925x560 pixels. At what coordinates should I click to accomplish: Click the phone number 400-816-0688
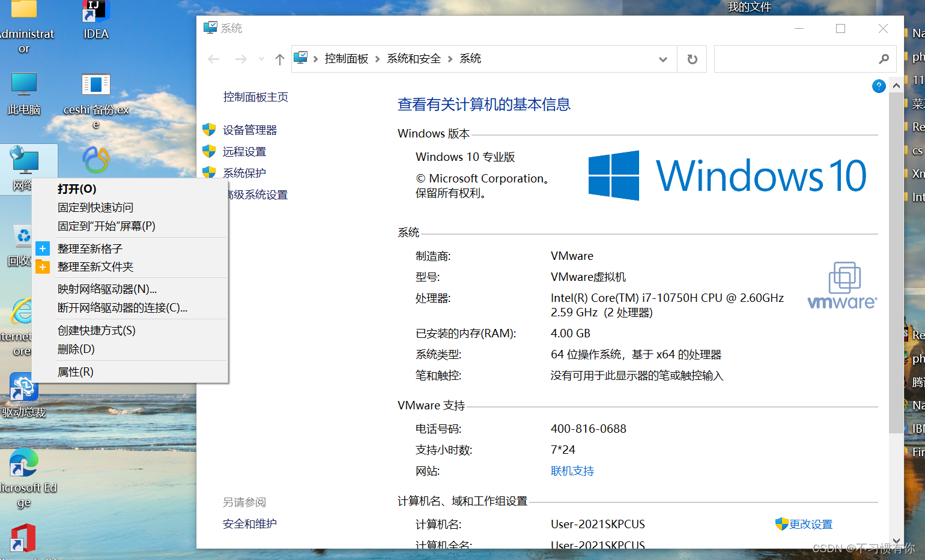click(589, 429)
